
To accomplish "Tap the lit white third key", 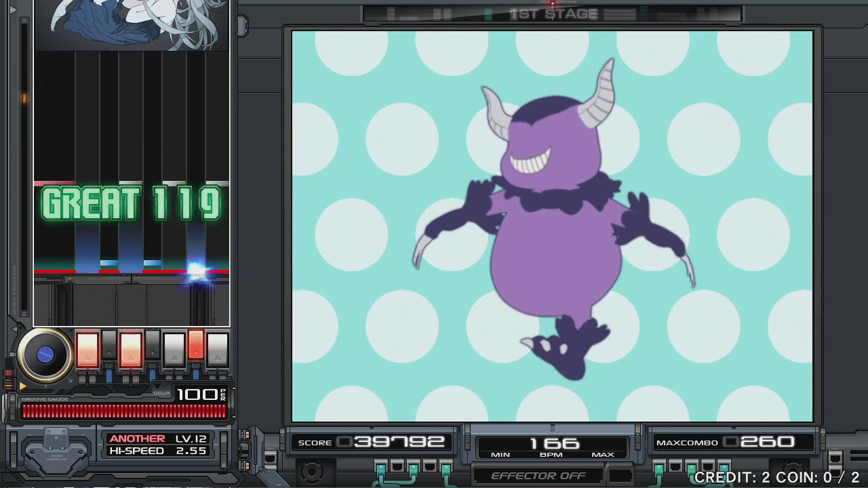I will [x=131, y=350].
